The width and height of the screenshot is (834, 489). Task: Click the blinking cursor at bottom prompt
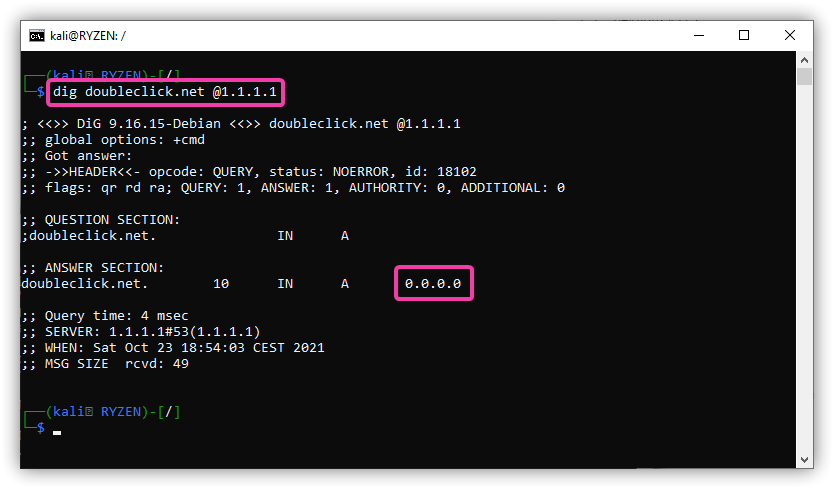click(x=57, y=433)
